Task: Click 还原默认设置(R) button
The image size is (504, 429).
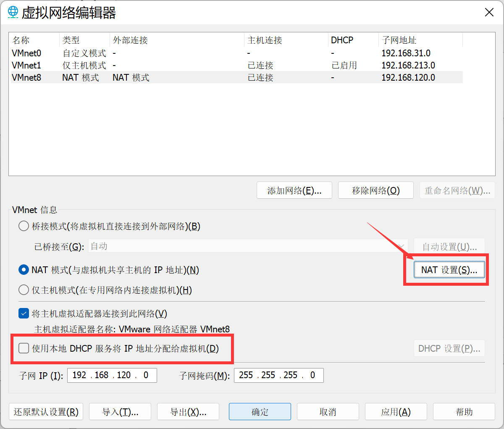Action: point(46,412)
